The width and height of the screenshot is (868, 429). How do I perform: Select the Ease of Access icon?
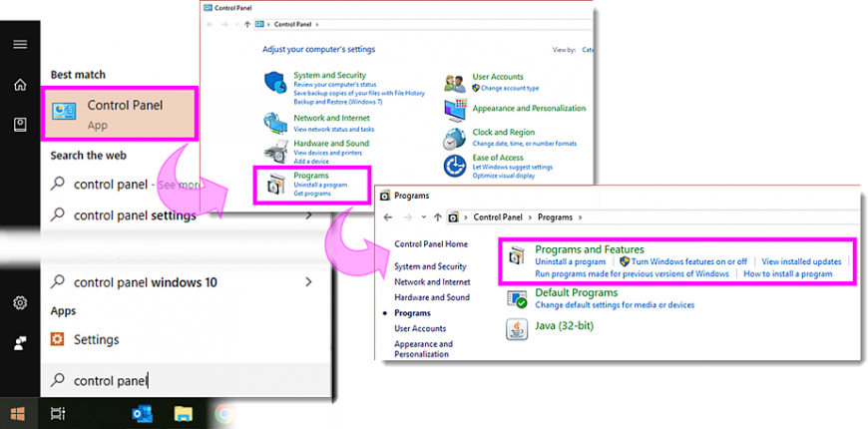[455, 166]
